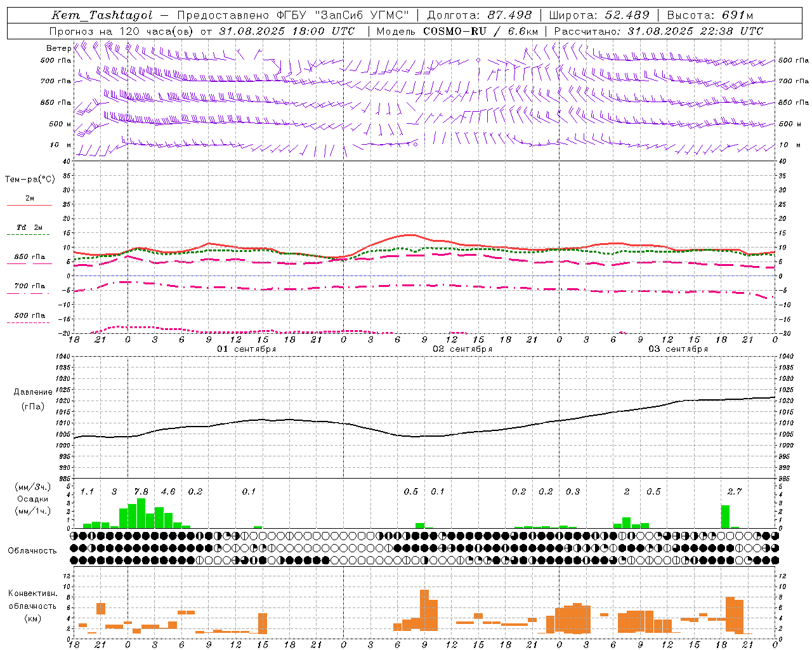Click the 7.8 precipitation total value
812x650 pixels.
(141, 492)
